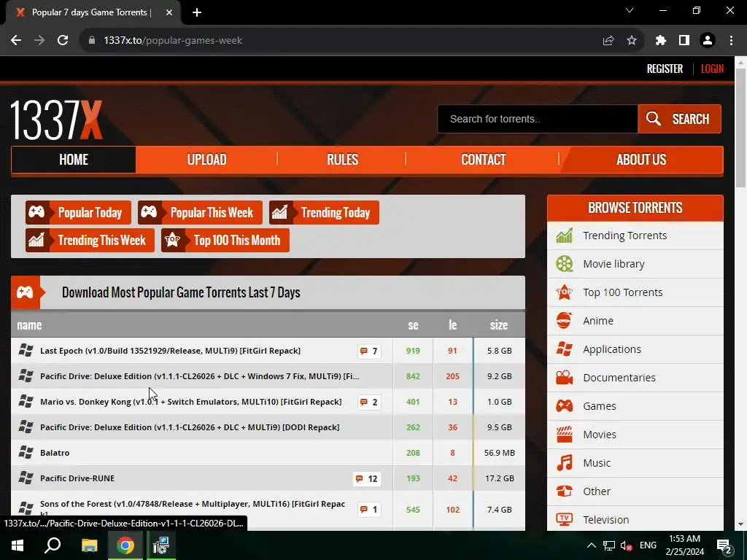Viewport: 747px width, 560px height.
Task: Click the 842 seeders value
Action: (x=413, y=376)
